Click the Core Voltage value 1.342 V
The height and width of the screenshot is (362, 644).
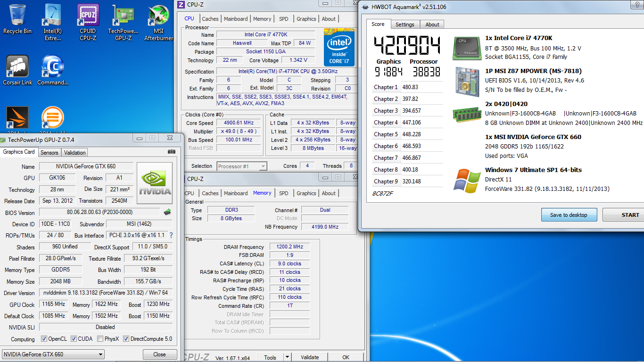299,60
